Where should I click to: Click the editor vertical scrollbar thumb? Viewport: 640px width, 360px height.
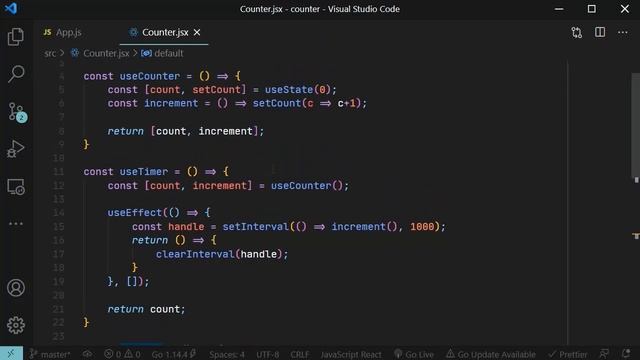pyautogui.click(x=636, y=124)
